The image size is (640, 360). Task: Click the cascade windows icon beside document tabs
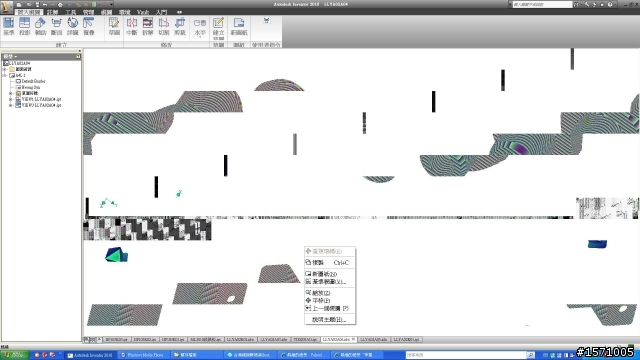[87, 340]
